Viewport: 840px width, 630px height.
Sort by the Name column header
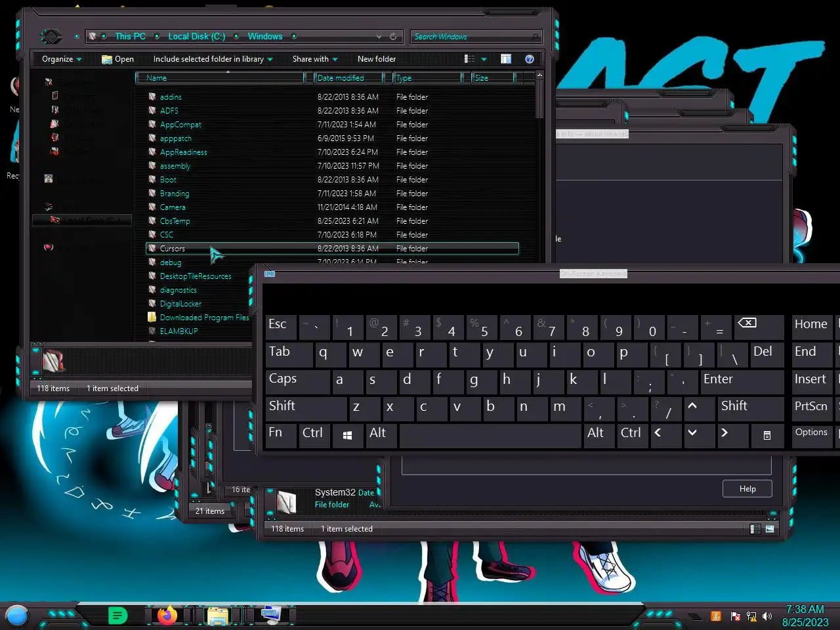(x=220, y=78)
